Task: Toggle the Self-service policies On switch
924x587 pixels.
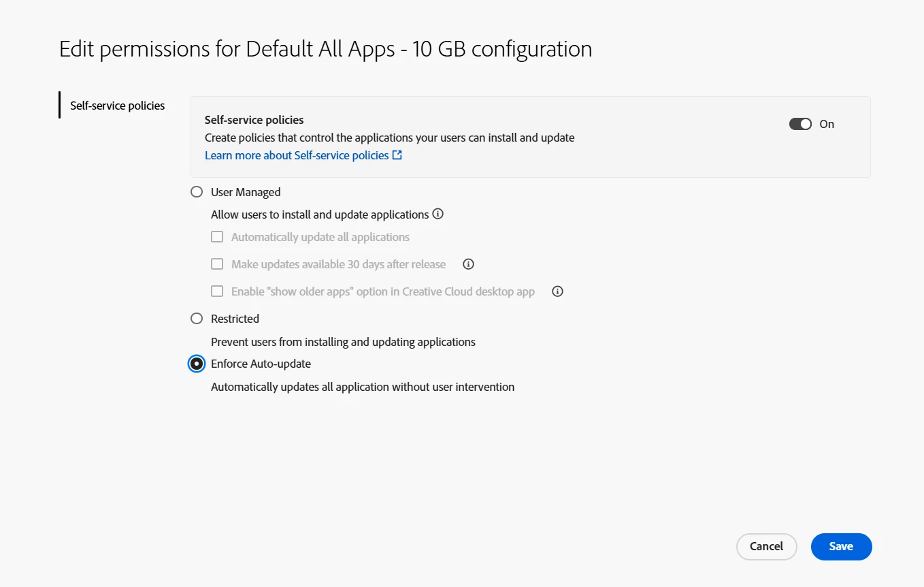Action: pyautogui.click(x=800, y=124)
